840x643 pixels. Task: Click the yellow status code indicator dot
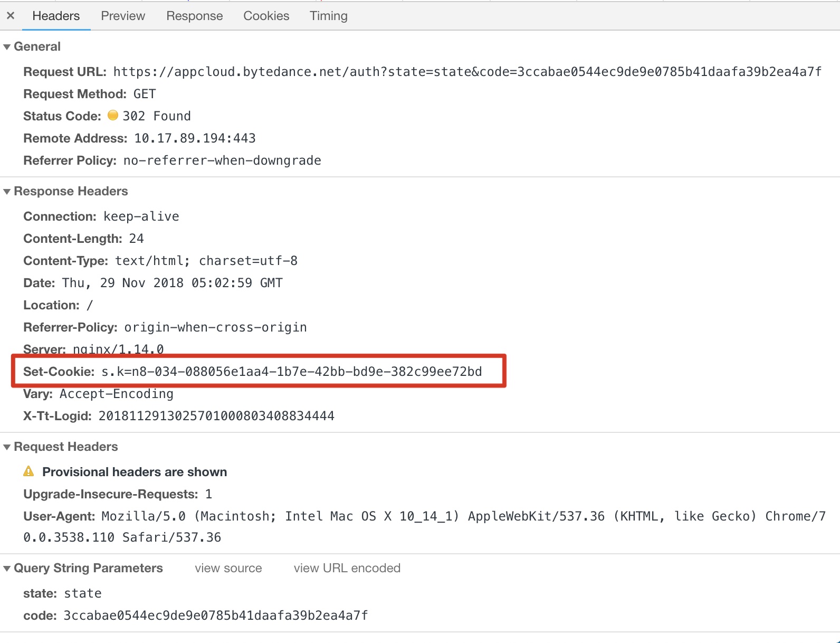click(x=113, y=115)
